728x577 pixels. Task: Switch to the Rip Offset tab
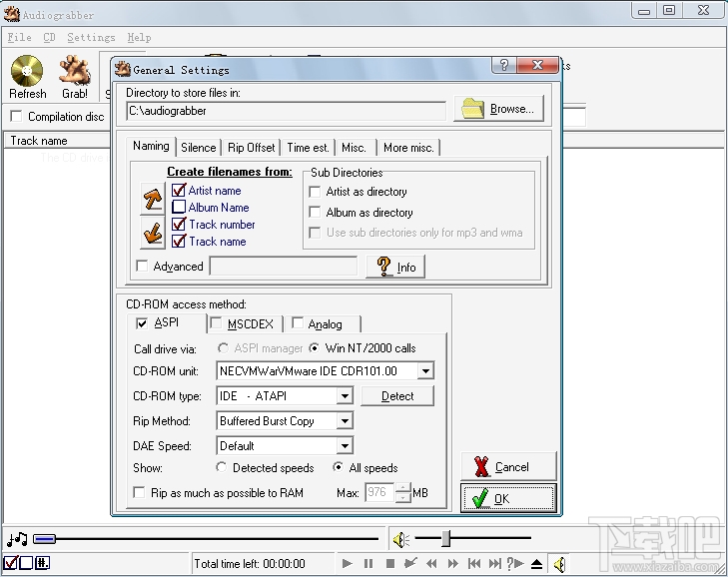(252, 148)
